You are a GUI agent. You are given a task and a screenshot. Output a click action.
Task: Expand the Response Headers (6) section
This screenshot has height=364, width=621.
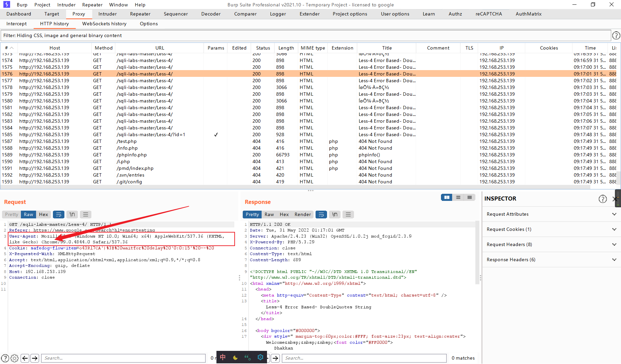pos(552,260)
